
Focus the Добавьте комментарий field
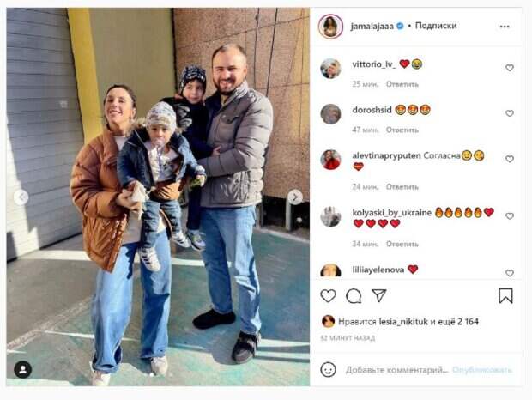pyautogui.click(x=397, y=370)
